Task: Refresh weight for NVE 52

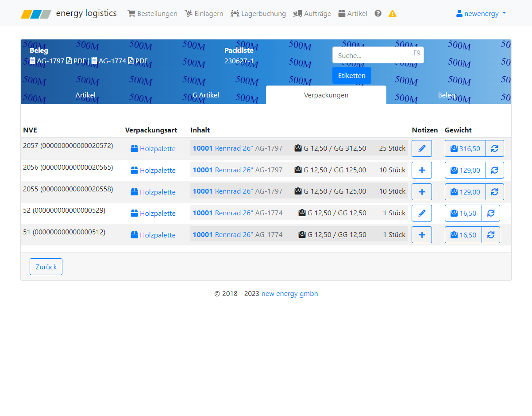Action: pos(491,213)
